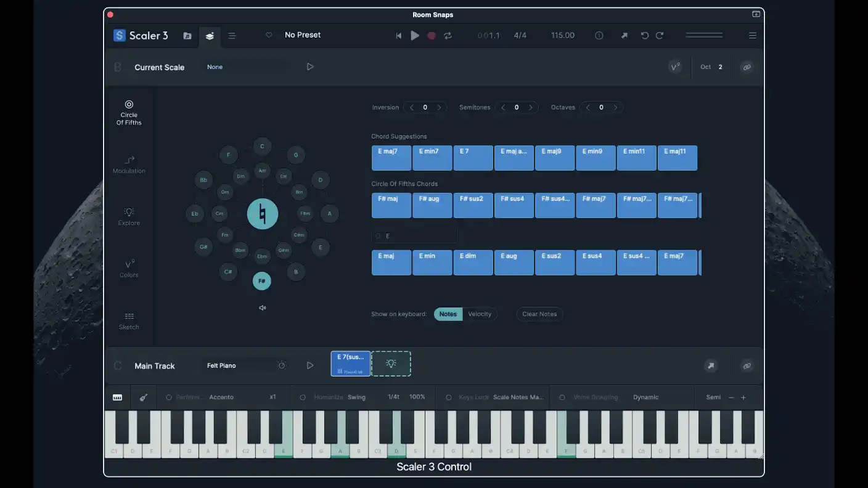Increase the Octaves value
The width and height of the screenshot is (868, 488).
click(615, 107)
